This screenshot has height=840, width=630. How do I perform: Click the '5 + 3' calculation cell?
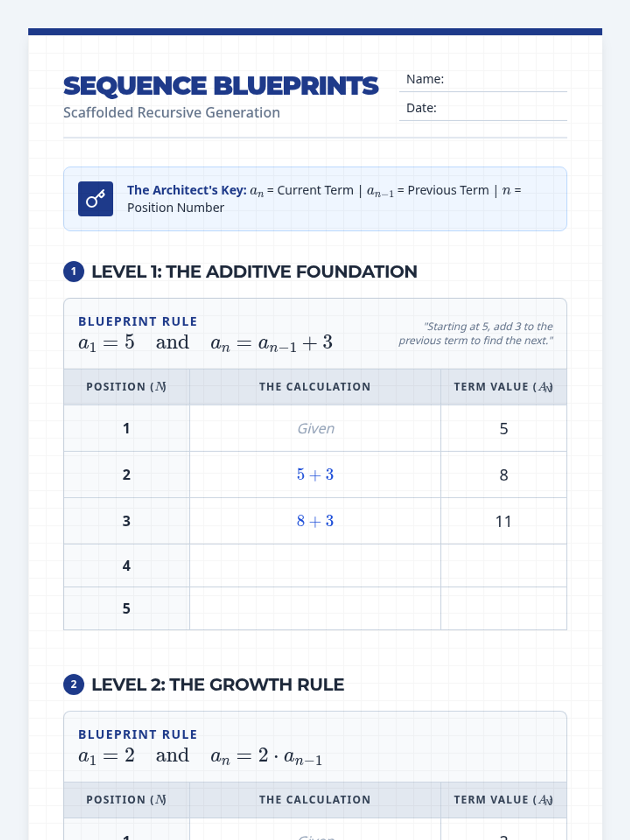click(315, 475)
